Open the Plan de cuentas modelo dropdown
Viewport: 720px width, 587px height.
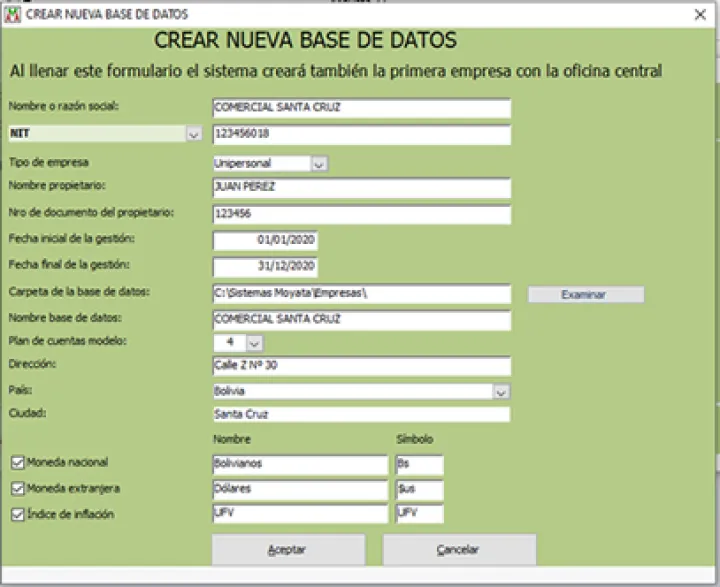[254, 343]
